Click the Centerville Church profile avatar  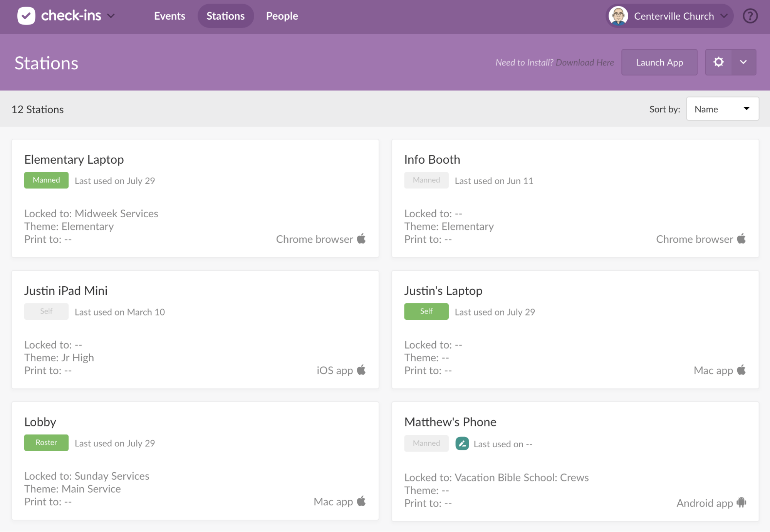click(618, 16)
